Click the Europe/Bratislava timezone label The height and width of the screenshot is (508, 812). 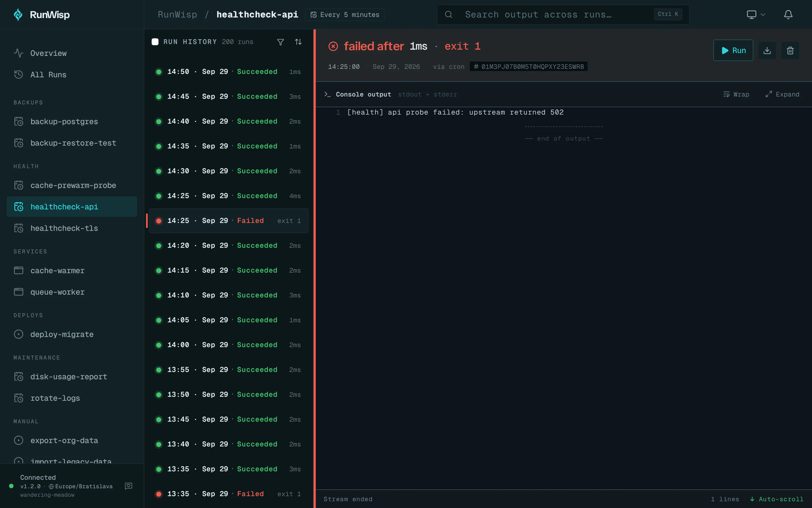[84, 486]
